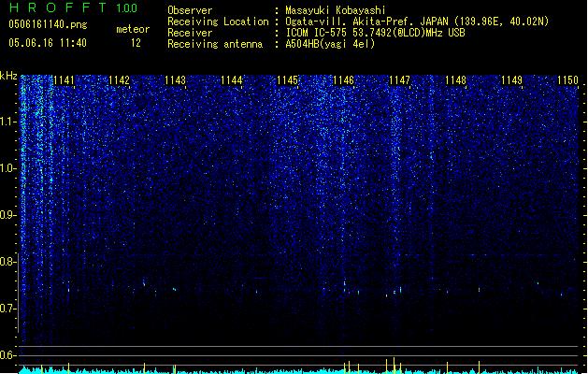The height and width of the screenshot is (374, 588).
Task: Click the 1141 time axis marker
Action: [64, 80]
